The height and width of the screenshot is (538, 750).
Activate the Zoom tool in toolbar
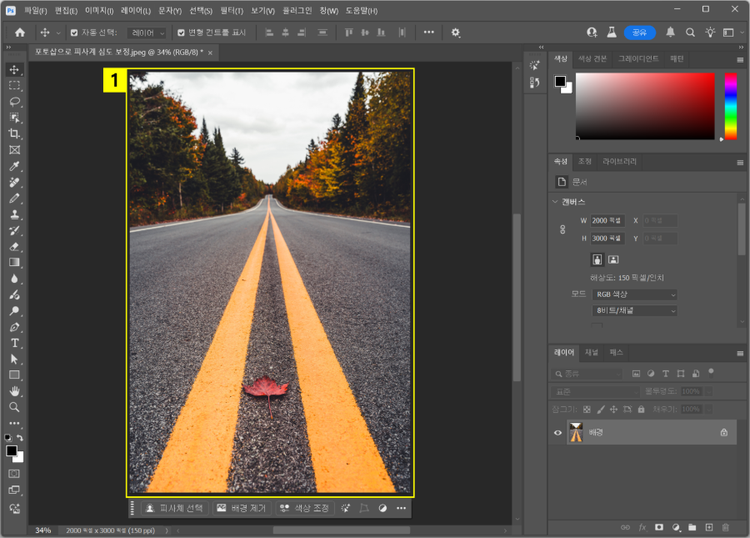(14, 407)
